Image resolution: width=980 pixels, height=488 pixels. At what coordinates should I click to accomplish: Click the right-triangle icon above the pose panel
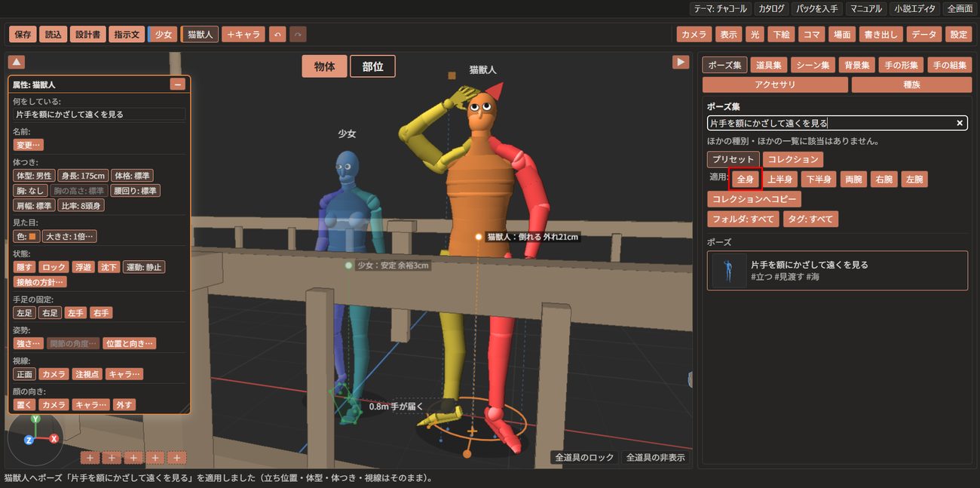pyautogui.click(x=681, y=62)
